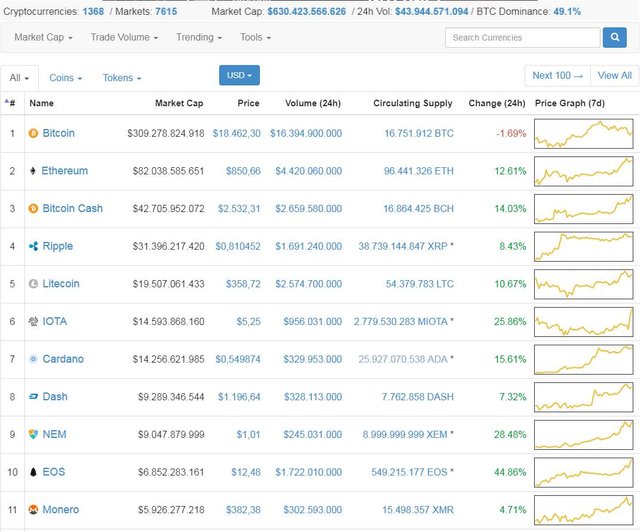Open Ethereum 7d price graph

(584, 171)
